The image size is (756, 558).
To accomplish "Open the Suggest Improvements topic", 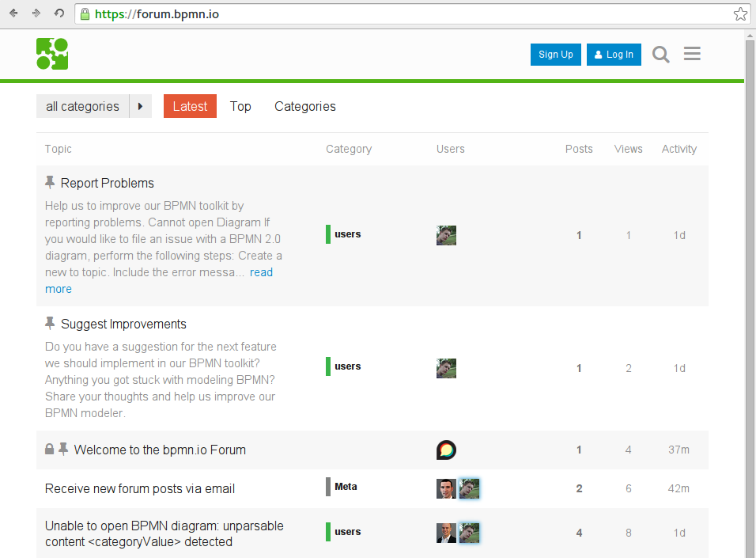I will click(123, 324).
